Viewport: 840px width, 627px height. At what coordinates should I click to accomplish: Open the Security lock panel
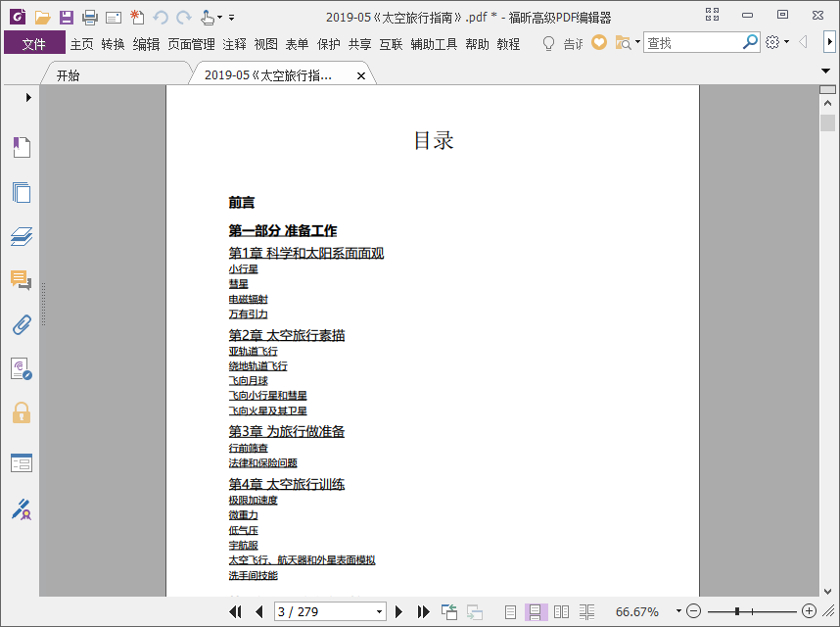tap(22, 412)
